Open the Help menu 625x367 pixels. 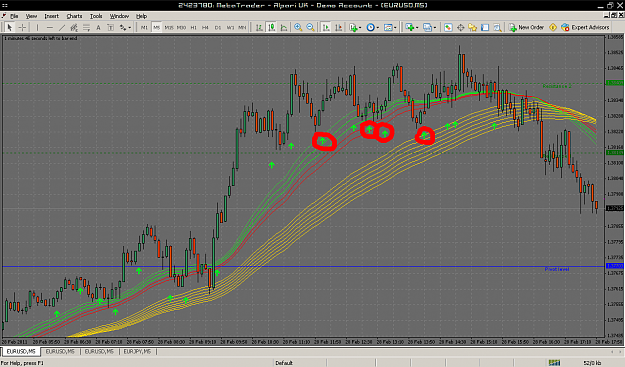(142, 16)
